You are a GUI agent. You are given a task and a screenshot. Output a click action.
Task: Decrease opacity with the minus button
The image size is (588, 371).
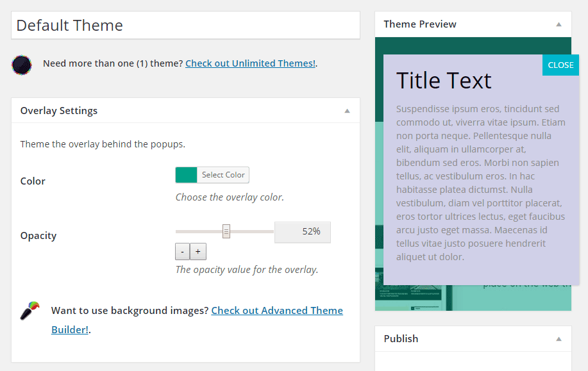click(182, 251)
